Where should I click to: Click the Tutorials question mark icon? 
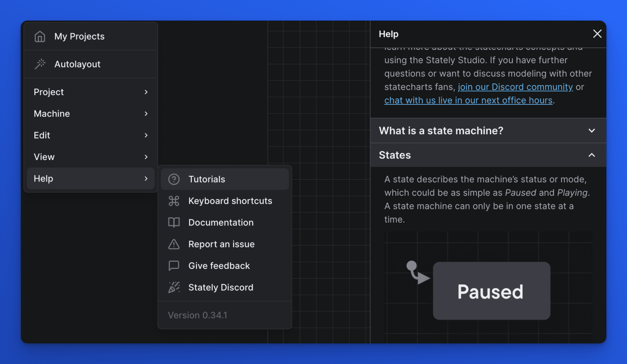tap(174, 179)
